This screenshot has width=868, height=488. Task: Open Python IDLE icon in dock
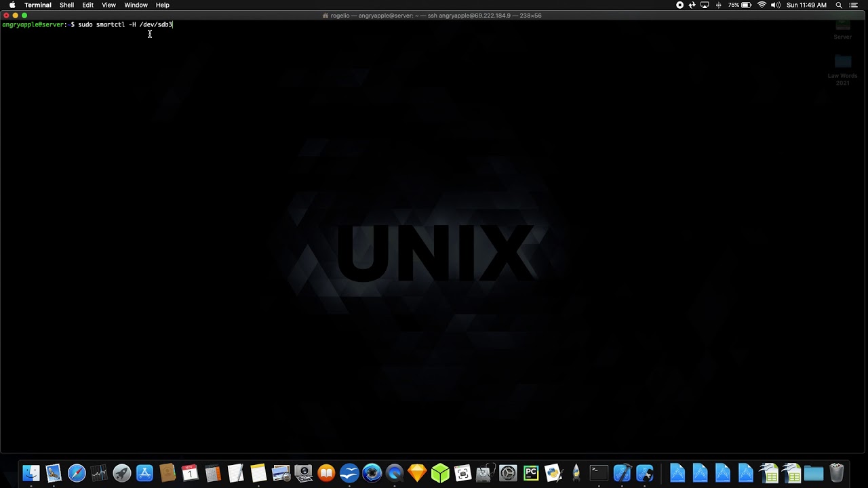tap(553, 472)
